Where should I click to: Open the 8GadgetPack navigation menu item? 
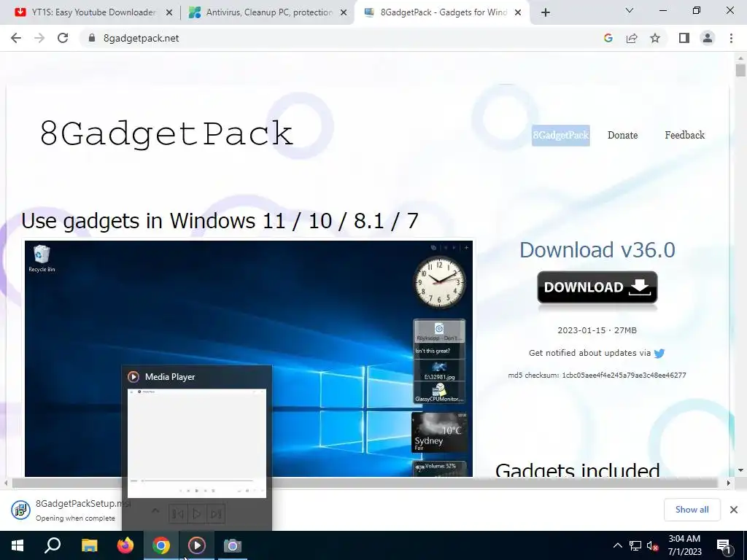click(x=561, y=135)
